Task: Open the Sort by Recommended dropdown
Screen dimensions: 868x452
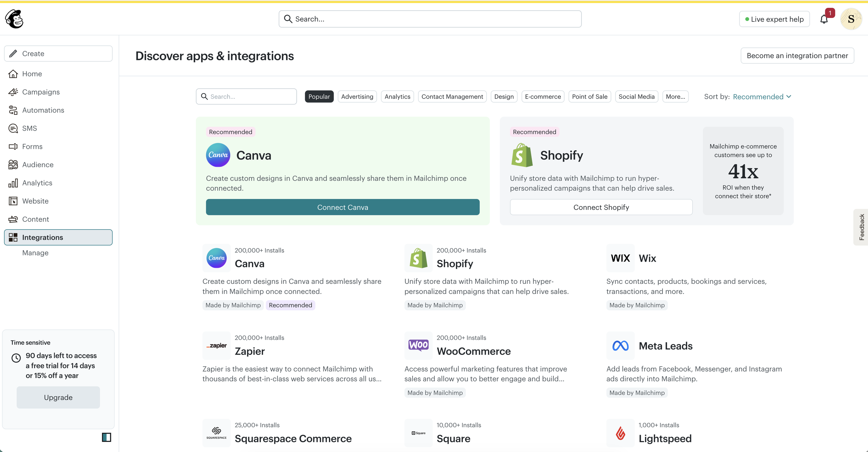Action: pos(762,97)
